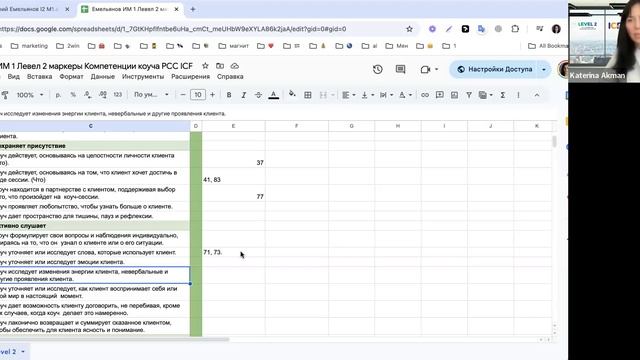This screenshot has width=640, height=360.
Task: Open the Формат menu
Action: 71,76
